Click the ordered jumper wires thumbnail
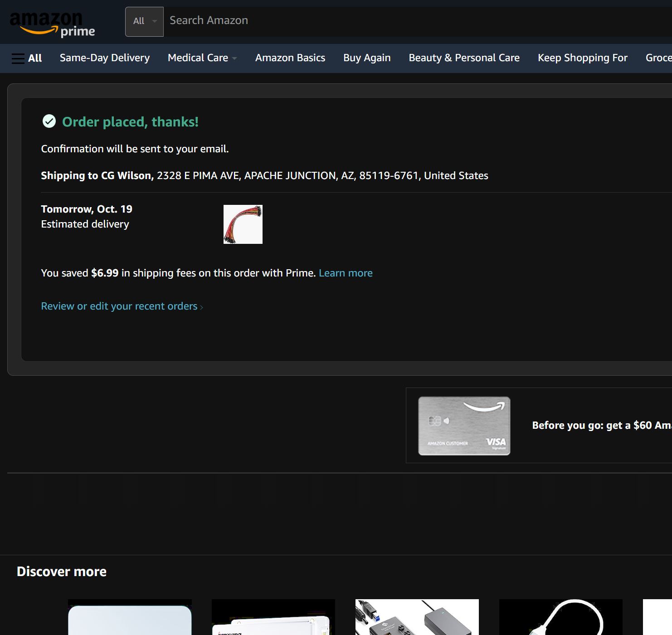This screenshot has width=672, height=635. (243, 224)
